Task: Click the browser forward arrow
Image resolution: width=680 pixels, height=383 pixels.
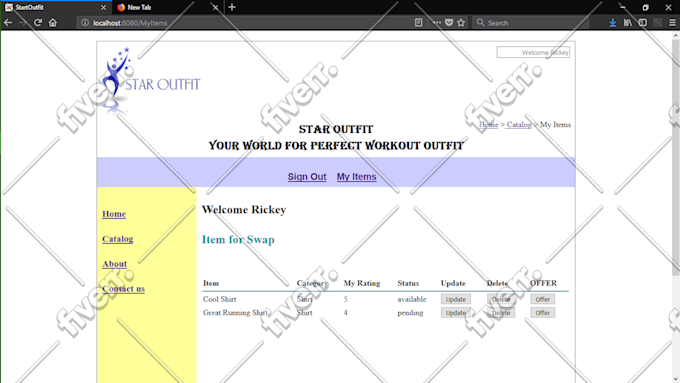Action: (x=23, y=23)
